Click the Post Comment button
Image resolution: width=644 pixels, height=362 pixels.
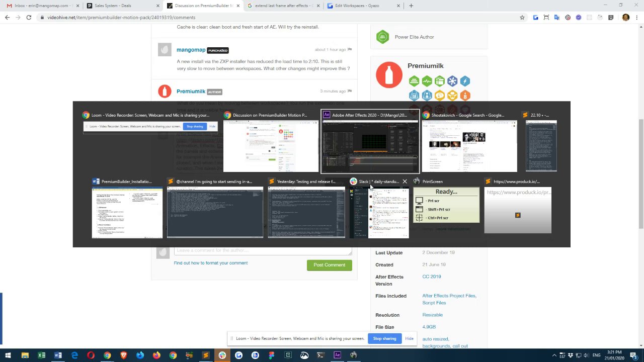click(330, 265)
